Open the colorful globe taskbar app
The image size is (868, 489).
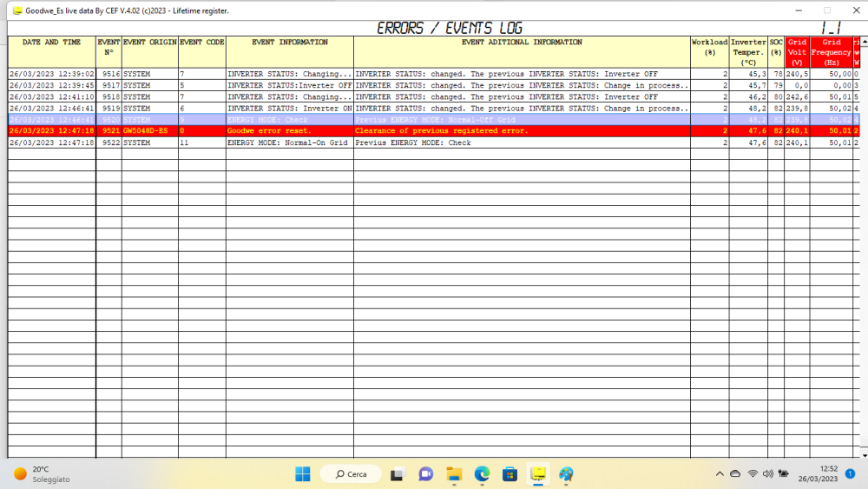click(x=566, y=474)
